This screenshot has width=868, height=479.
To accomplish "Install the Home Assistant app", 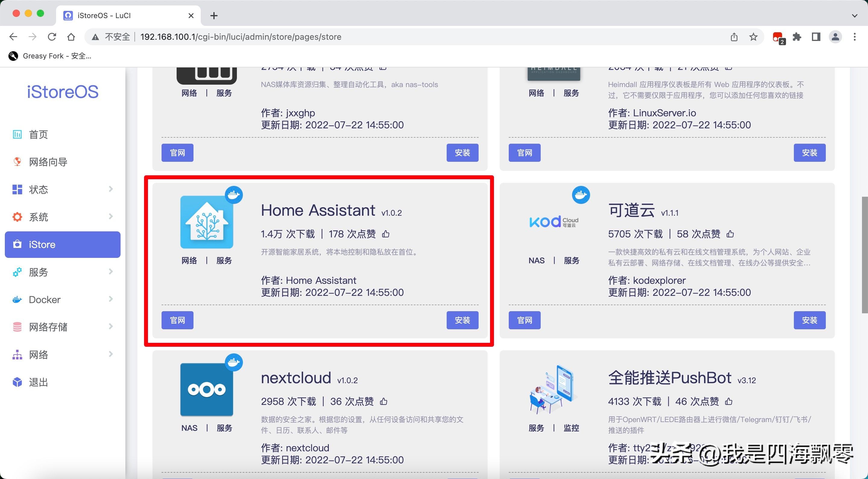I will point(462,320).
